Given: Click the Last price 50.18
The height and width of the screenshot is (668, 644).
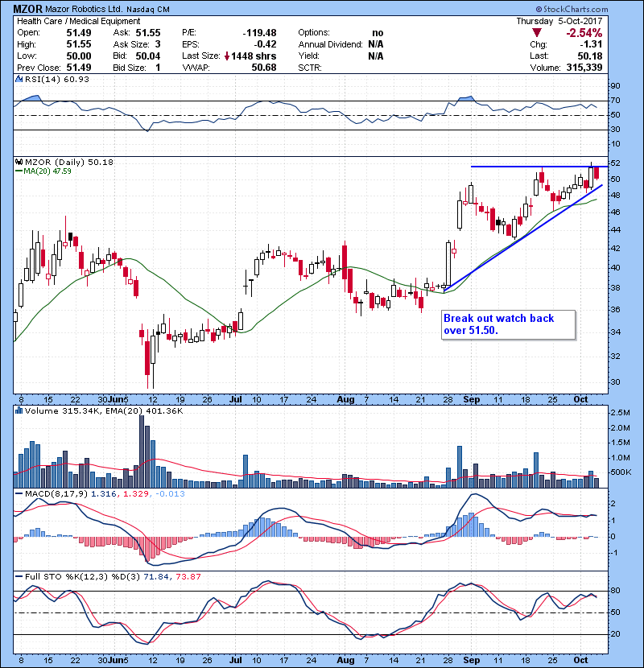Looking at the screenshot, I should point(590,56).
